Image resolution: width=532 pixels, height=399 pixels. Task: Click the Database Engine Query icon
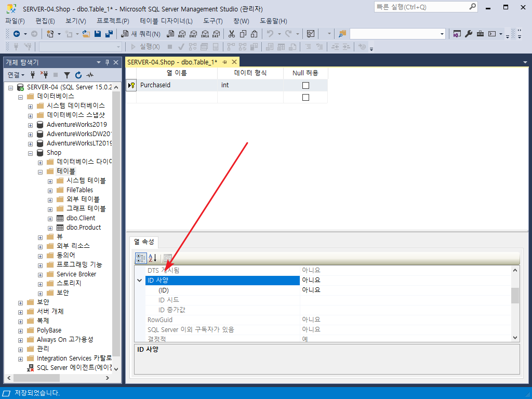coord(170,34)
